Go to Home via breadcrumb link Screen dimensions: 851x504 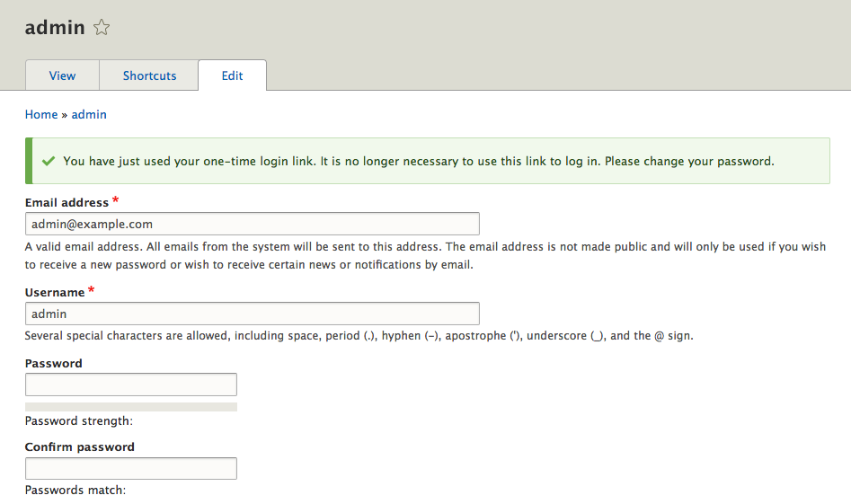point(41,114)
